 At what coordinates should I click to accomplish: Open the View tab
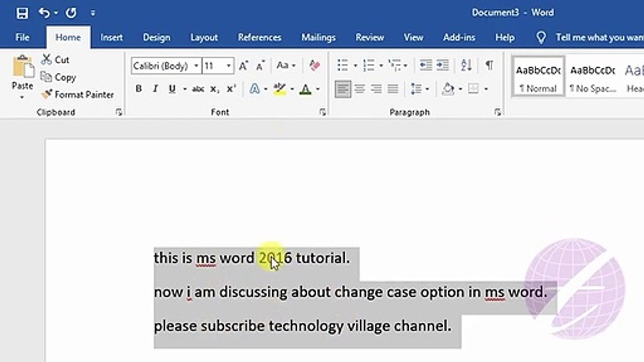click(x=413, y=38)
